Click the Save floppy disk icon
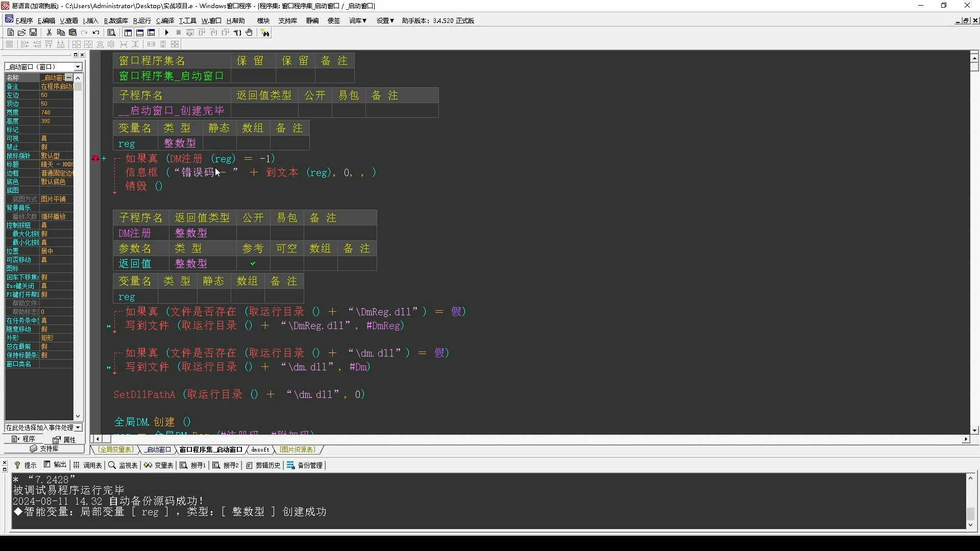 point(33,33)
